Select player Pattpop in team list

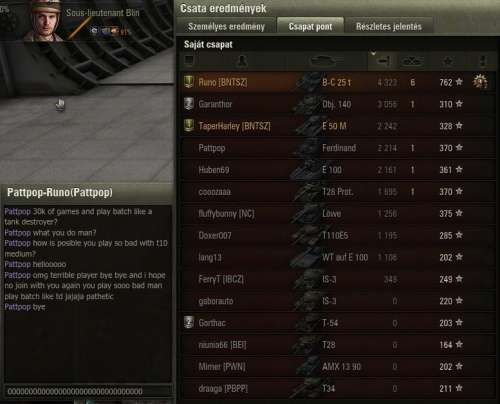(337, 148)
